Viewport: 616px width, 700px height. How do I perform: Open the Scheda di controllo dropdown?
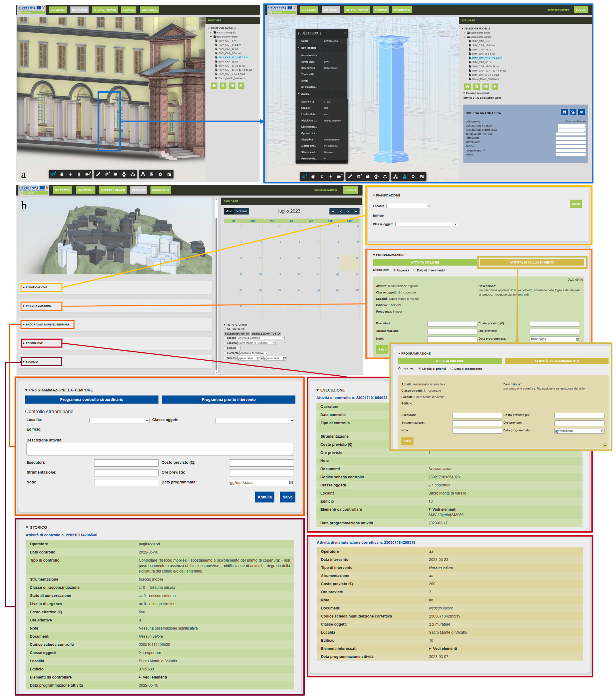pos(260,338)
